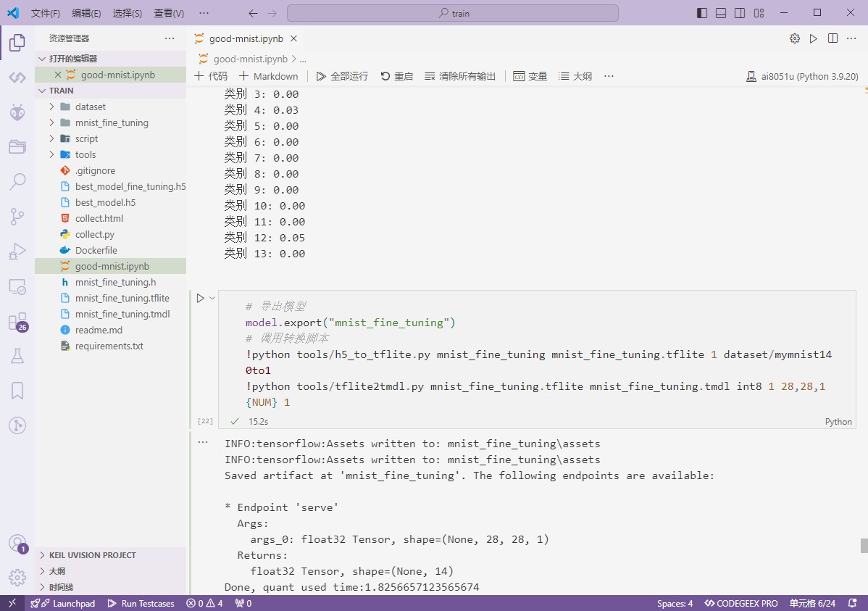Show more menu bar items
Image resolution: width=868 pixels, height=611 pixels.
204,13
